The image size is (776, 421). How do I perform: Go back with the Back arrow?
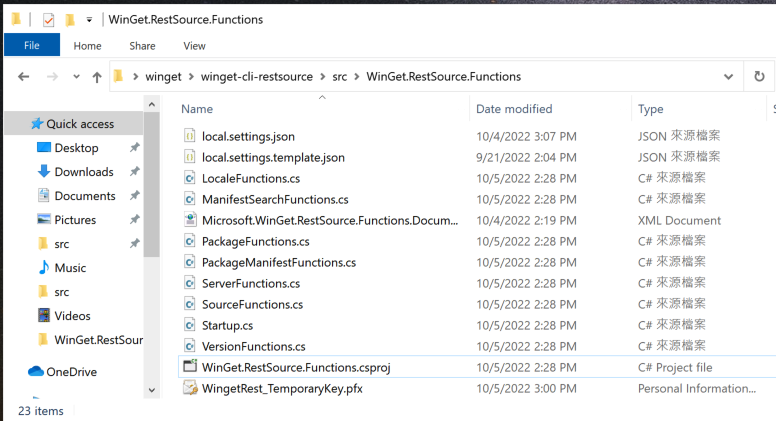[x=23, y=77]
